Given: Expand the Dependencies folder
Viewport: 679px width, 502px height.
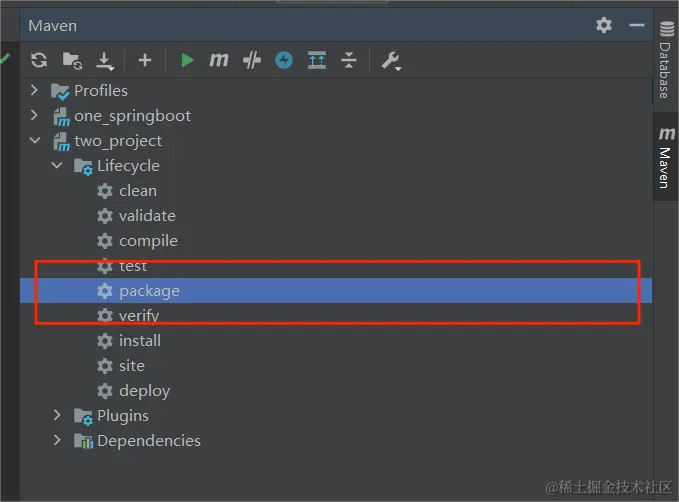Looking at the screenshot, I should tap(57, 440).
